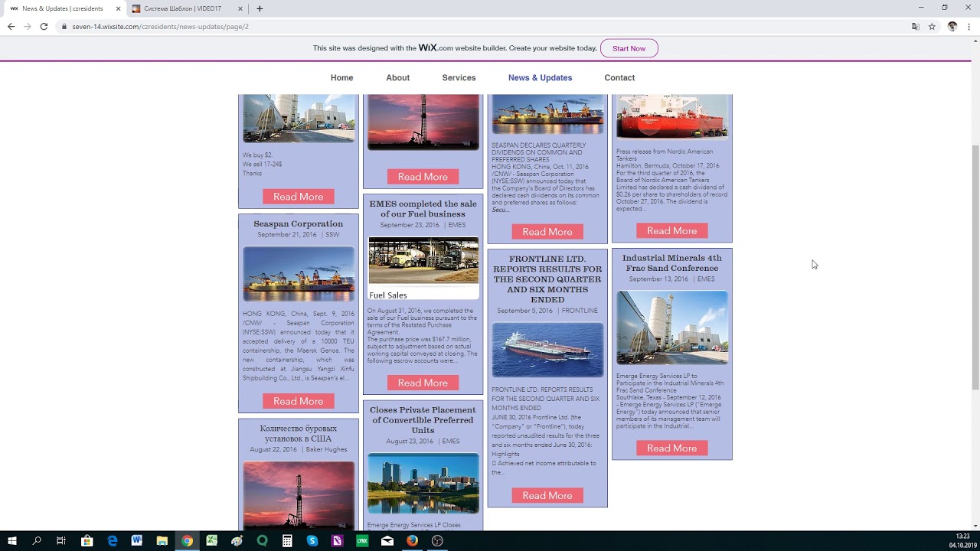Close the Система Шаблон VIDEO17 tab

240,8
